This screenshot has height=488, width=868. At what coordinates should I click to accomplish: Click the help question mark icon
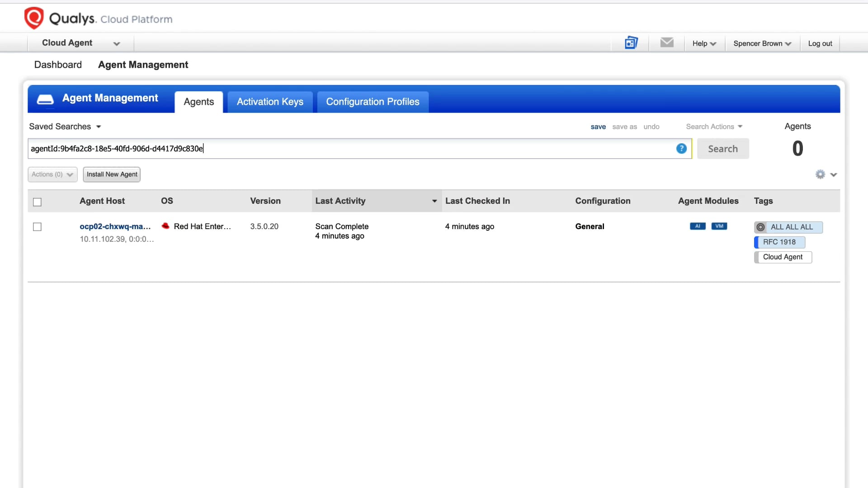click(681, 148)
